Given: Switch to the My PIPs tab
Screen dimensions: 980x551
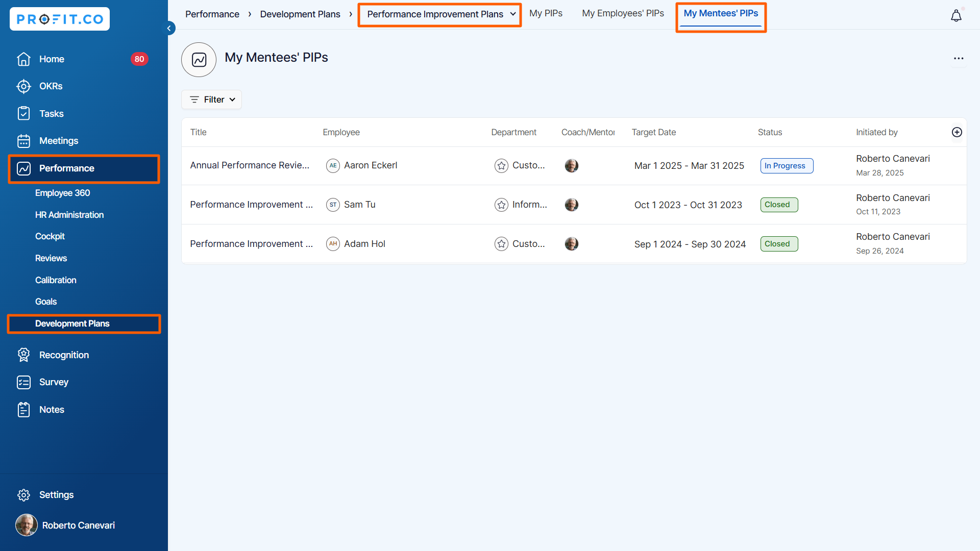Looking at the screenshot, I should (546, 13).
